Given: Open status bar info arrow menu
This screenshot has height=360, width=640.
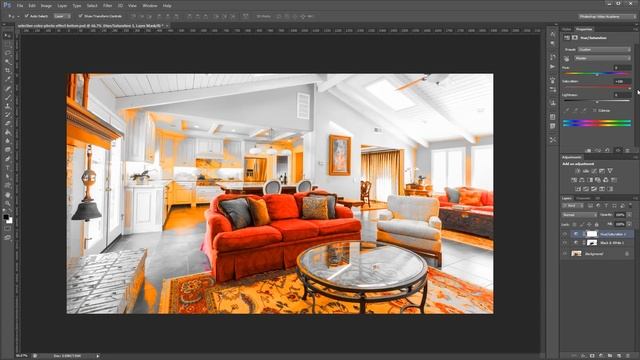Looking at the screenshot, I should pyautogui.click(x=98, y=356).
